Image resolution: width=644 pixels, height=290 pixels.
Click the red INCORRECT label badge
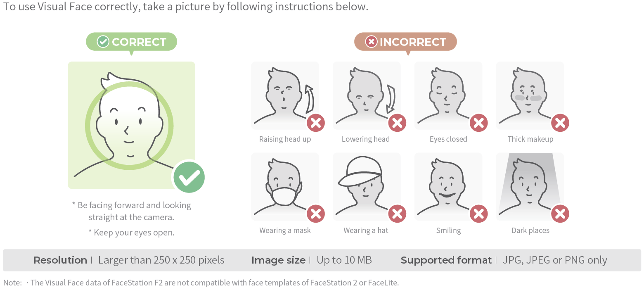coord(405,42)
